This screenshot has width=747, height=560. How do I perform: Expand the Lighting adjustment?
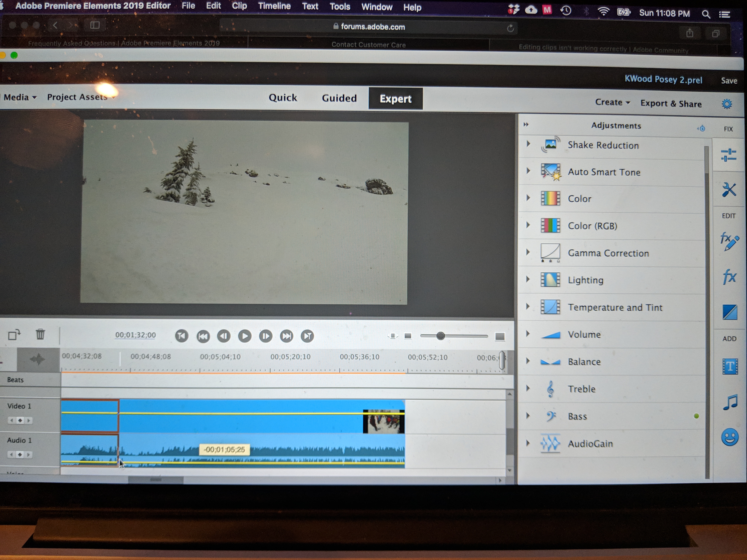[528, 279]
